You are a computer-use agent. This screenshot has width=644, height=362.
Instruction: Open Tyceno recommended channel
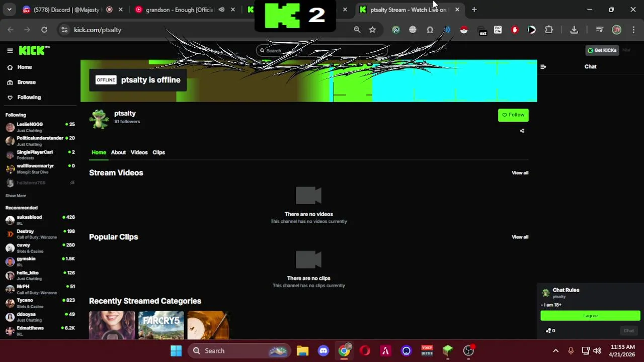[x=40, y=303]
